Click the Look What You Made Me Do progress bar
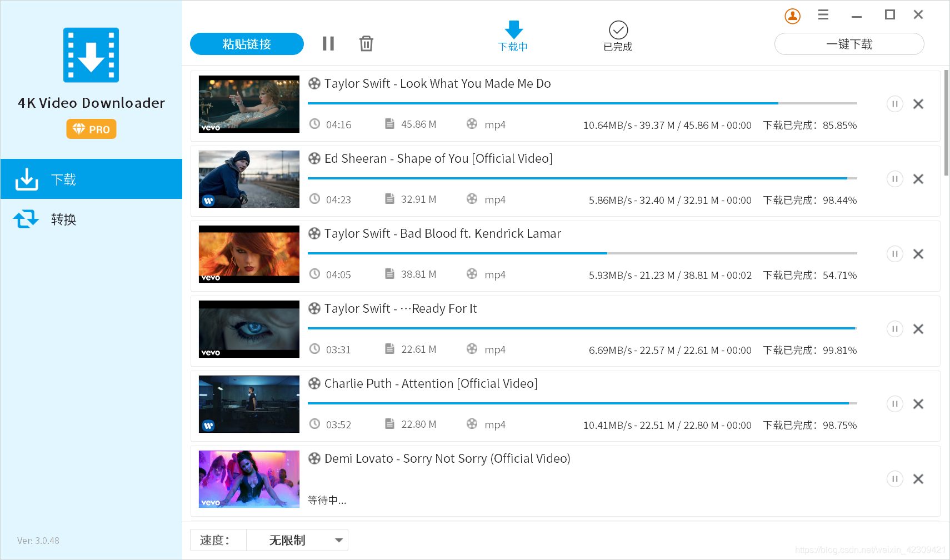 (x=582, y=103)
